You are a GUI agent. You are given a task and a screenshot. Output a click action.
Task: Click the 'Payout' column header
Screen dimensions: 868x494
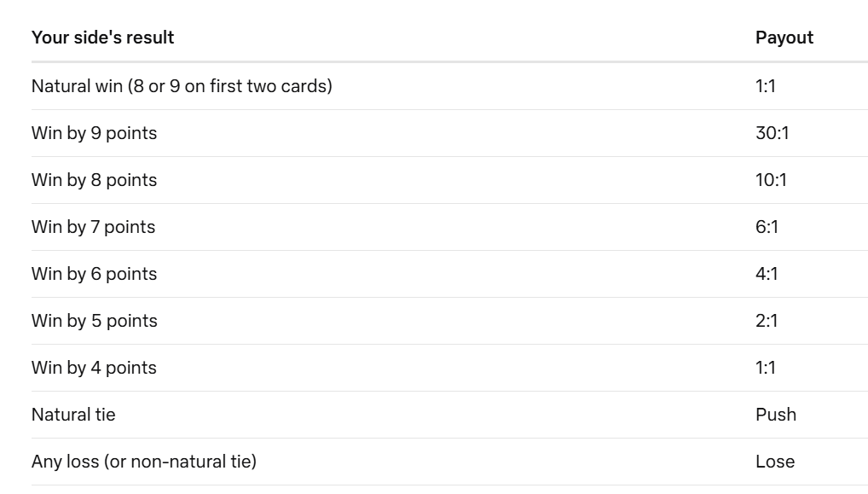(784, 38)
